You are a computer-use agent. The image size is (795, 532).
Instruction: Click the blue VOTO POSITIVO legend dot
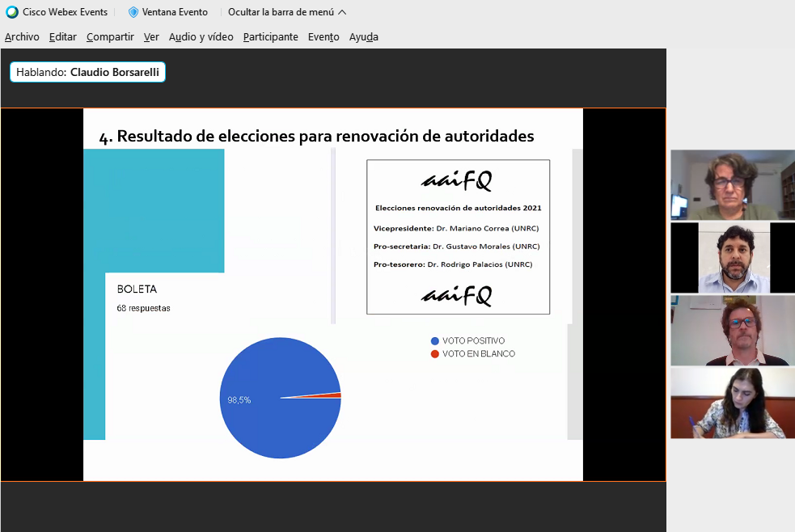click(x=435, y=341)
